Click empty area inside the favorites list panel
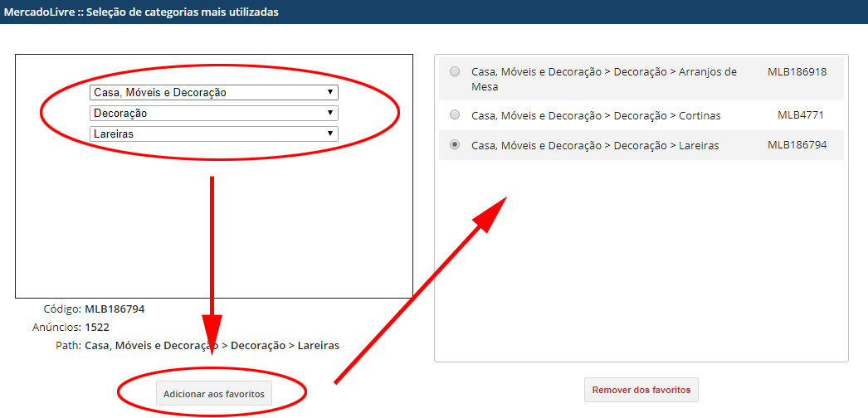 641,260
